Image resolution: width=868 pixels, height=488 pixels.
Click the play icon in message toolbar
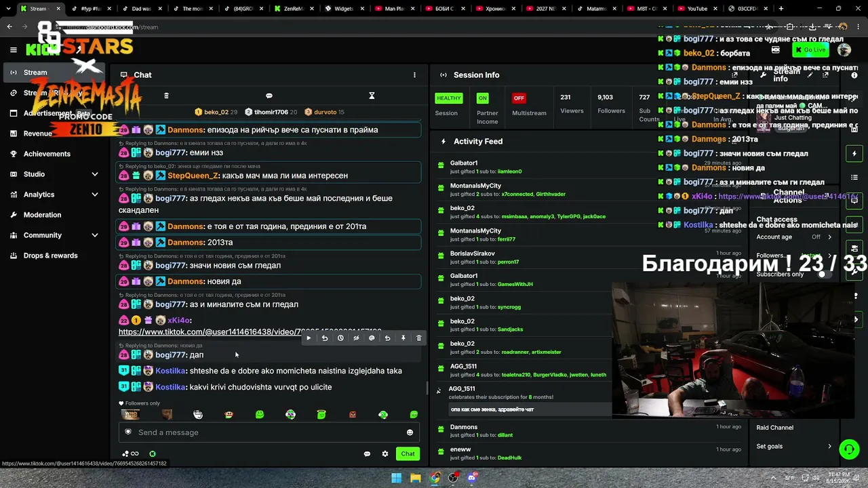coord(309,338)
